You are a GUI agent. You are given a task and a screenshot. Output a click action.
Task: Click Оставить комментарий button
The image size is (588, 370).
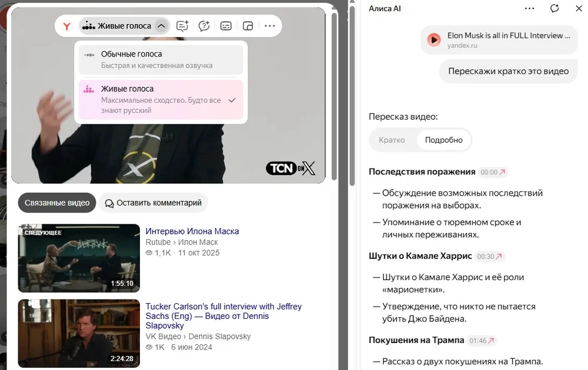(153, 203)
